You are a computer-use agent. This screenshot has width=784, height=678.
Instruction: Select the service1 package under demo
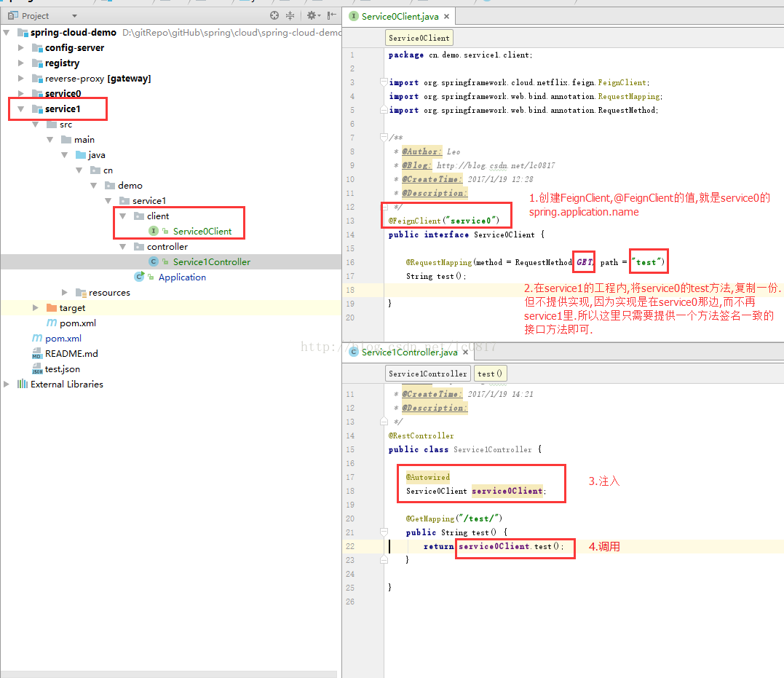point(149,201)
